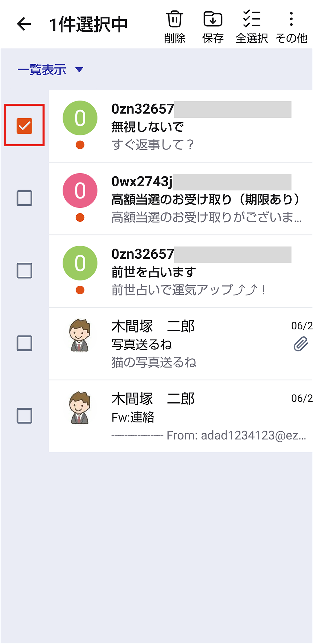This screenshot has height=644, width=313.
Task: Tap the pink sender avatar for 0wx2743j
Action: coord(80,190)
